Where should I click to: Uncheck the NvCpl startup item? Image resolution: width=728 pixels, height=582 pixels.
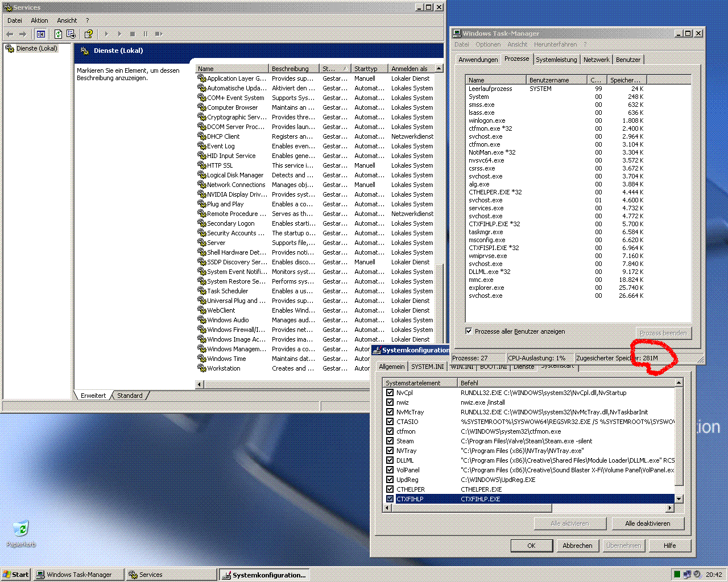click(390, 393)
